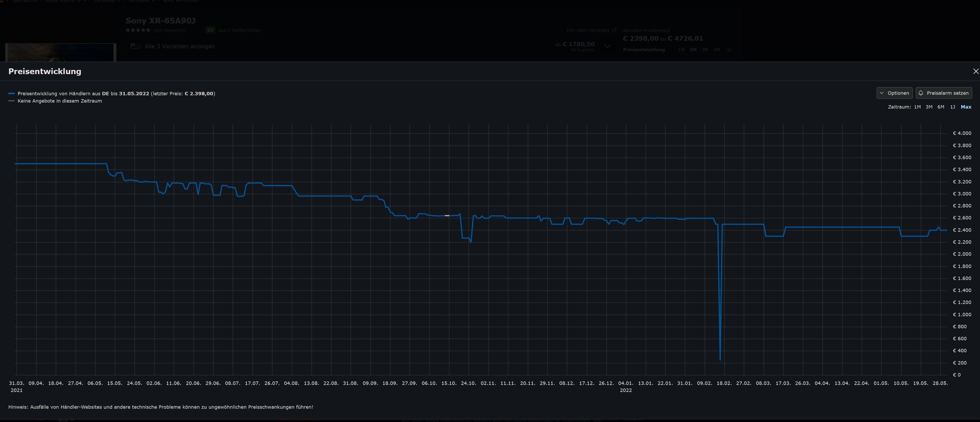The width and height of the screenshot is (980, 422).
Task: Click the € 4.000 y-axis label
Action: (x=962, y=133)
